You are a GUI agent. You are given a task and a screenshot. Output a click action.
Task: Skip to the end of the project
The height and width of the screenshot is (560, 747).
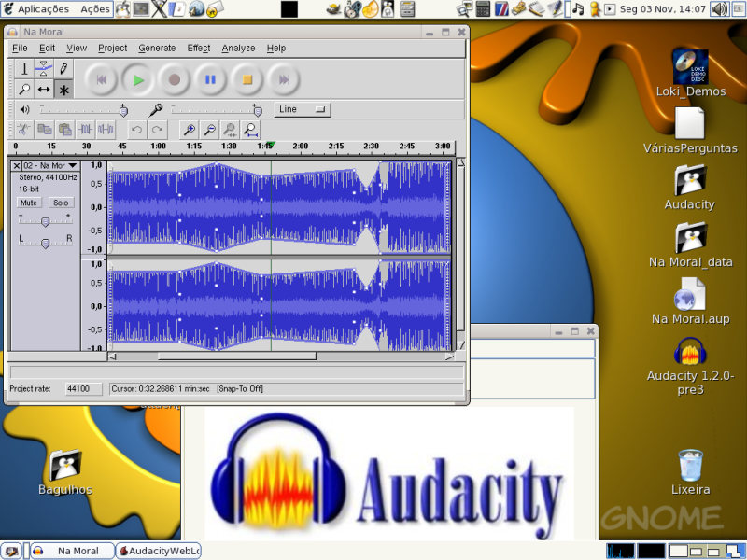pyautogui.click(x=284, y=79)
